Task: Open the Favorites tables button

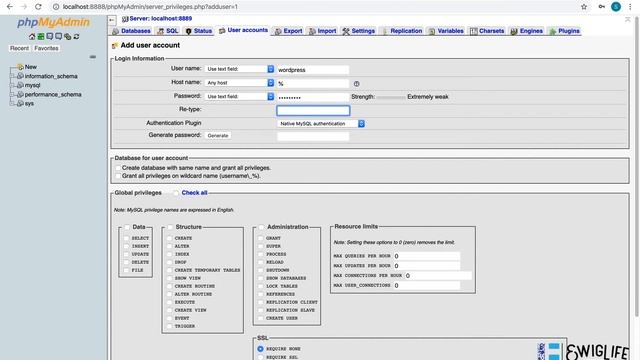Action: [46, 48]
